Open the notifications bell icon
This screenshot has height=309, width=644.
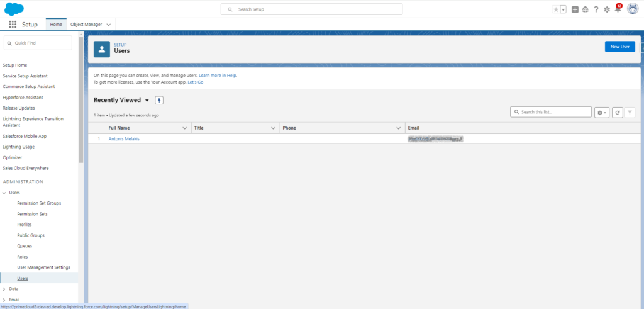(x=618, y=9)
